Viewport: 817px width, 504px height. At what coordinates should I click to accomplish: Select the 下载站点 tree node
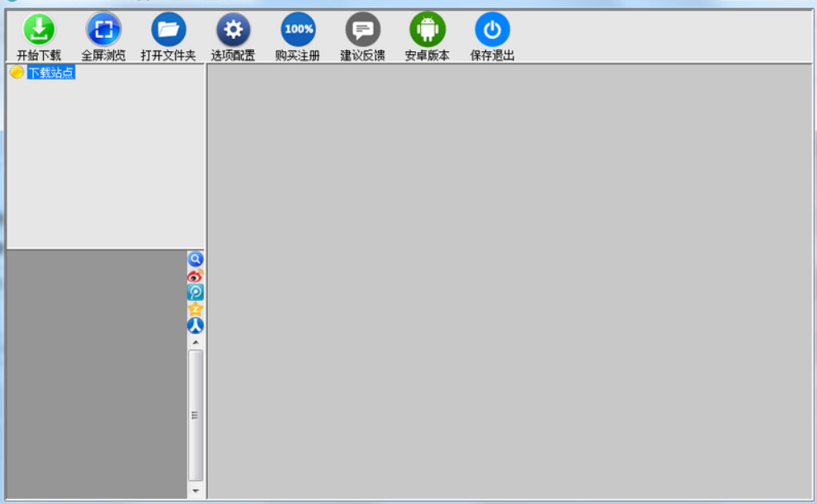tap(51, 73)
